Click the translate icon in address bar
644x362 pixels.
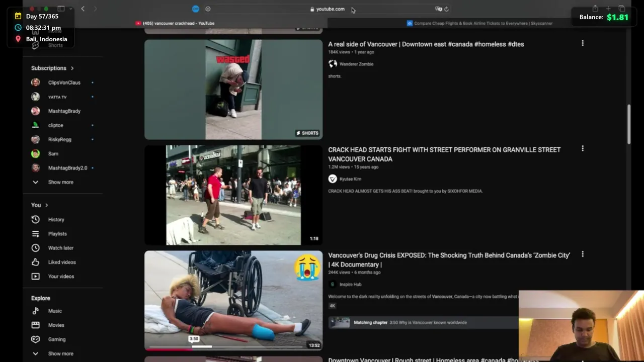click(x=438, y=9)
